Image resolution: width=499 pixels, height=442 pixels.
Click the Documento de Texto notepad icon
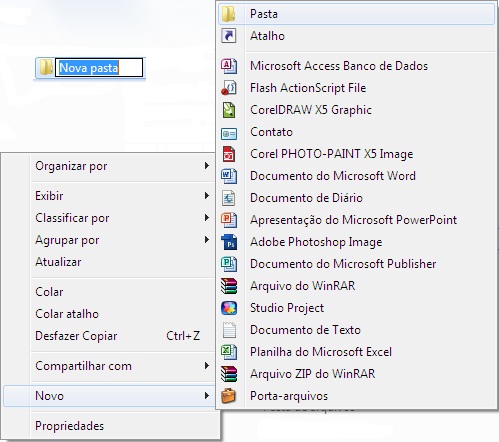point(229,330)
